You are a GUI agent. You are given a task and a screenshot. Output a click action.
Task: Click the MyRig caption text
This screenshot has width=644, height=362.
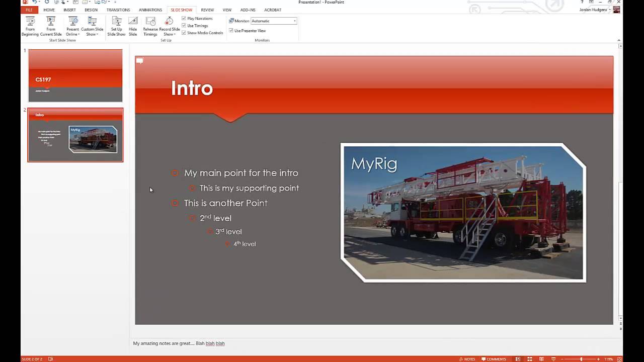[374, 164]
